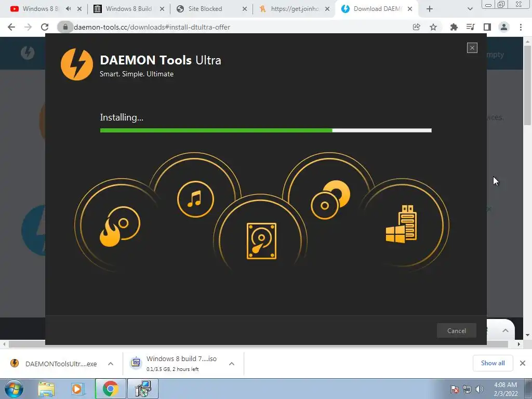The width and height of the screenshot is (532, 399).
Task: Click network tray icon
Action: coord(467,389)
